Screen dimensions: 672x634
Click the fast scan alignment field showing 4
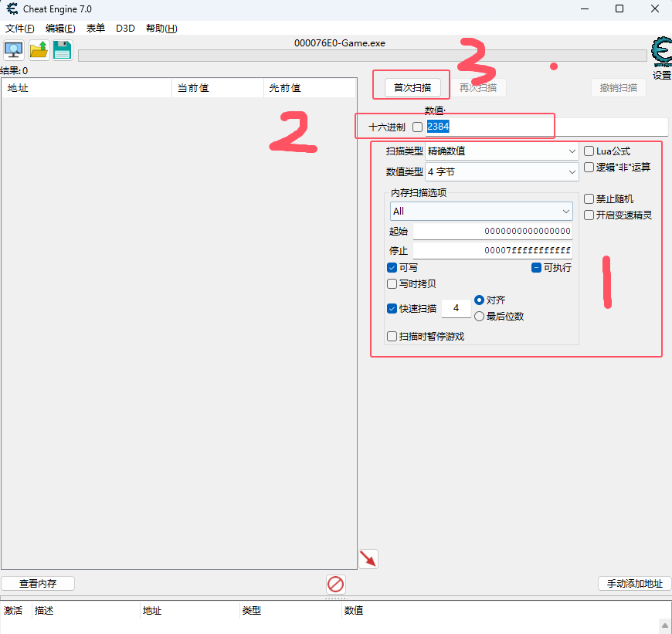point(456,308)
